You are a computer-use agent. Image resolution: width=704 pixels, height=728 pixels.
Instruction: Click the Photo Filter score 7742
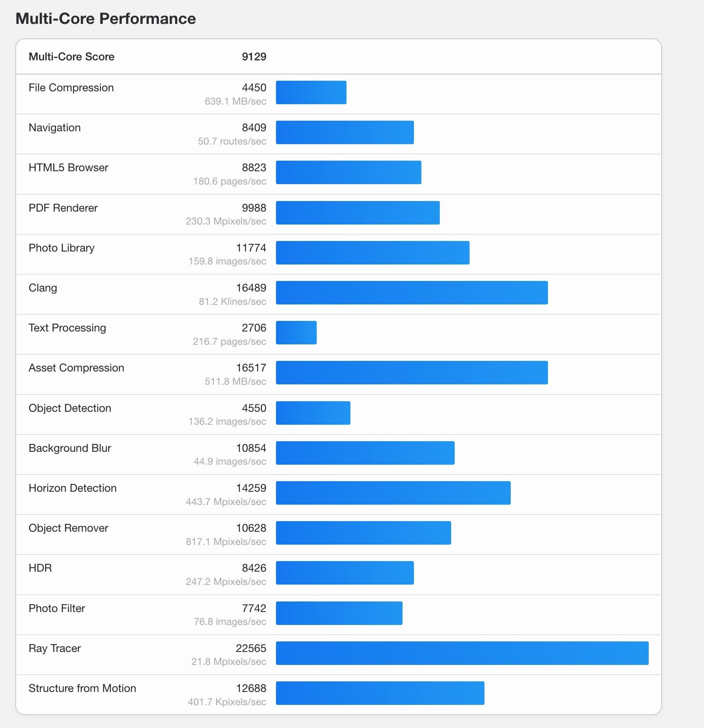[254, 608]
